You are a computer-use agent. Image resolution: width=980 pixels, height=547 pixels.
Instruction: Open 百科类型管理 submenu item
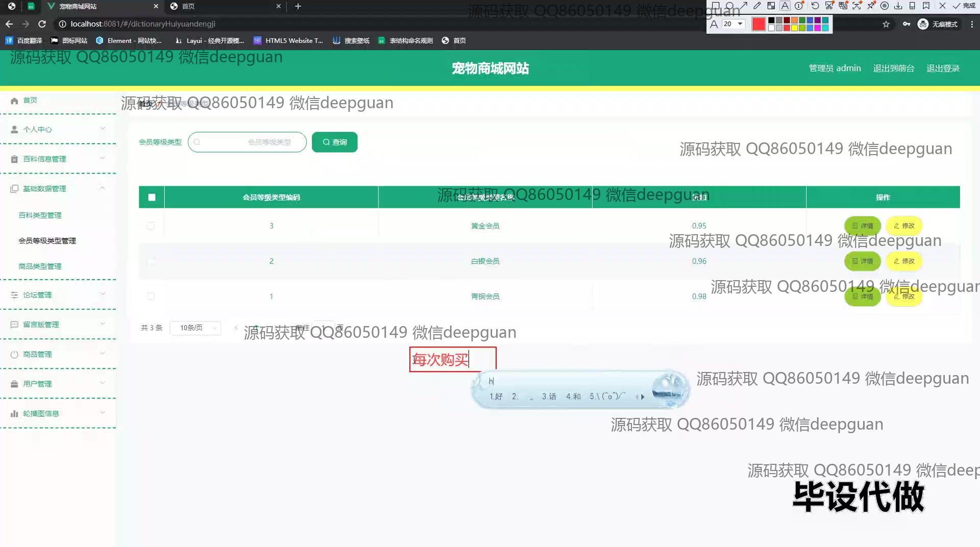pos(40,215)
